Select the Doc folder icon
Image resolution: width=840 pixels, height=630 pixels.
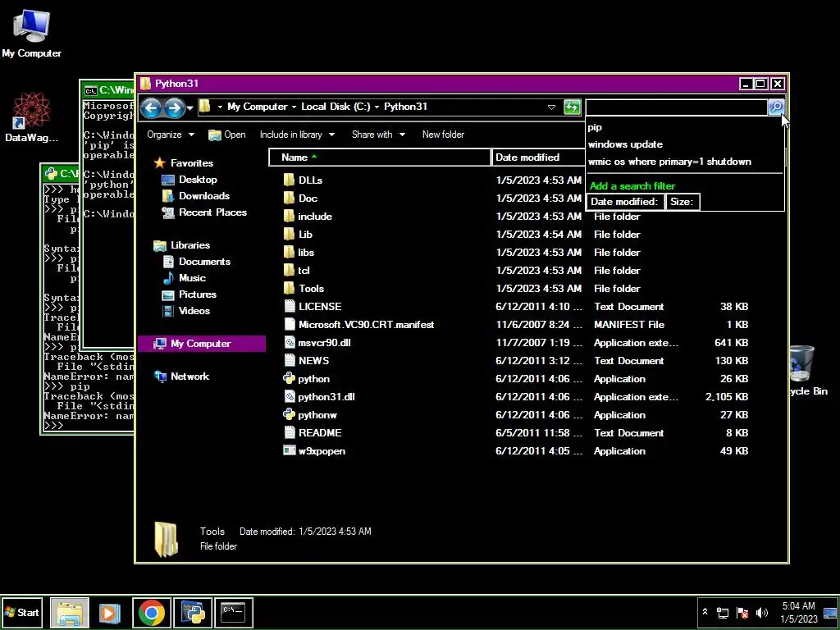click(290, 199)
